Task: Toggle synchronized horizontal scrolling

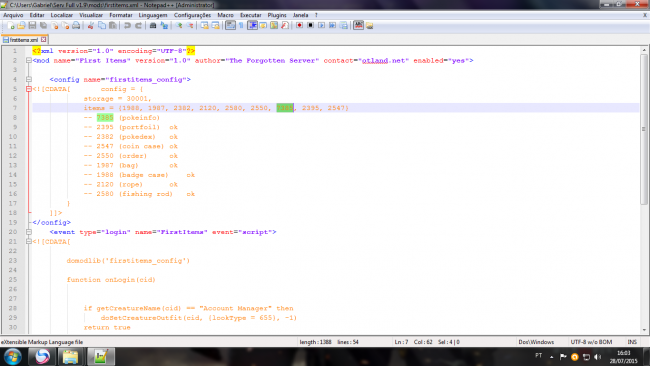Action: tap(216, 26)
